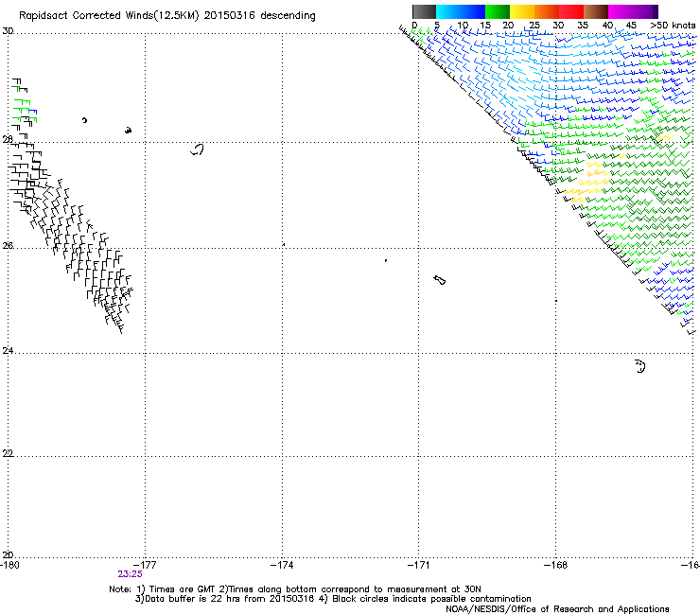
Task: Click the purple 23:25 time label
Action: coord(130,574)
